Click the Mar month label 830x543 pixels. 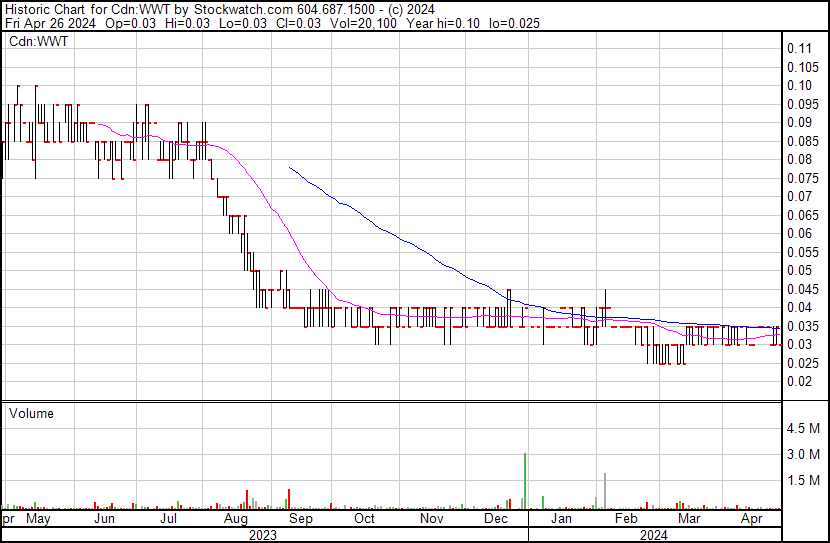click(x=689, y=519)
